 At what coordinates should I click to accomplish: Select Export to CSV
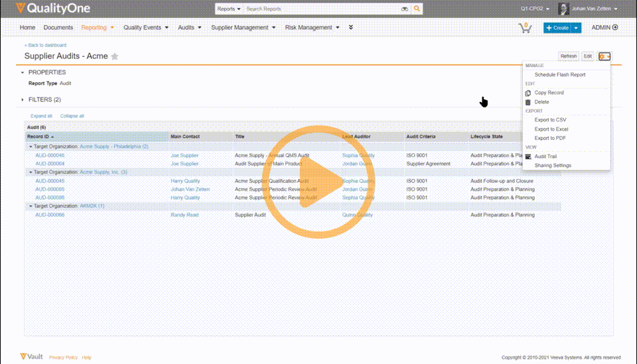[x=550, y=120]
